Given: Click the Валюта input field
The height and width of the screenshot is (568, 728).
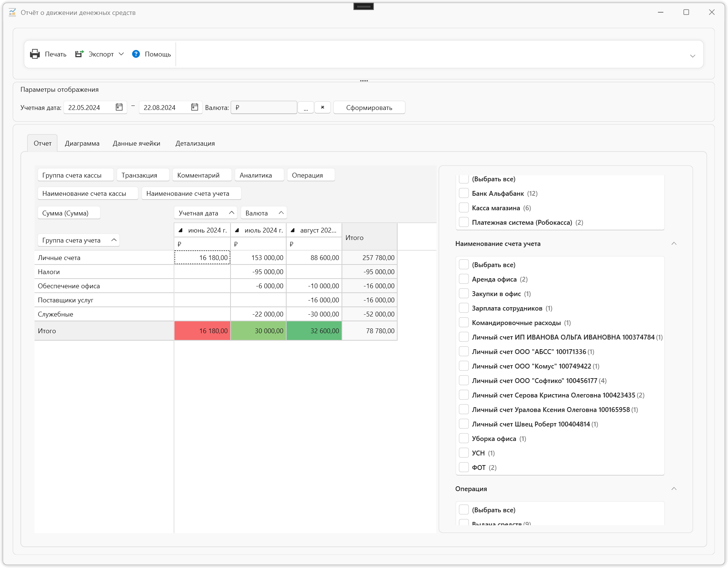Looking at the screenshot, I should coord(264,107).
